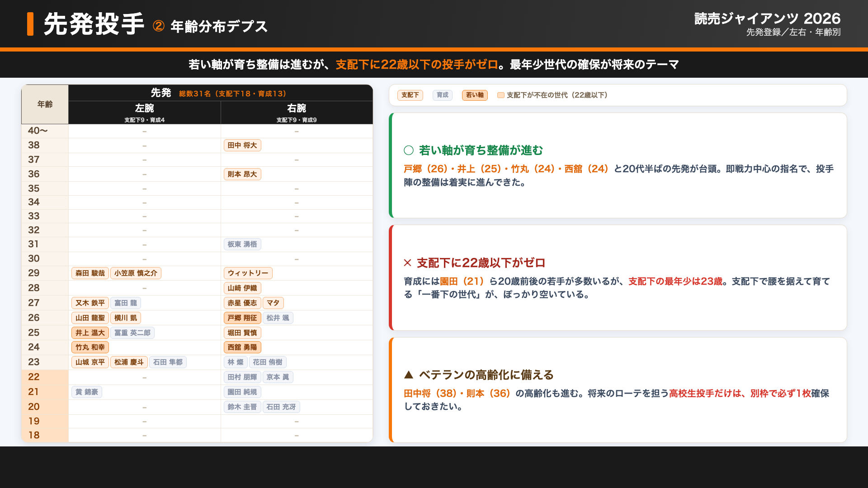Select the 横川 凱 tag

[x=126, y=318]
